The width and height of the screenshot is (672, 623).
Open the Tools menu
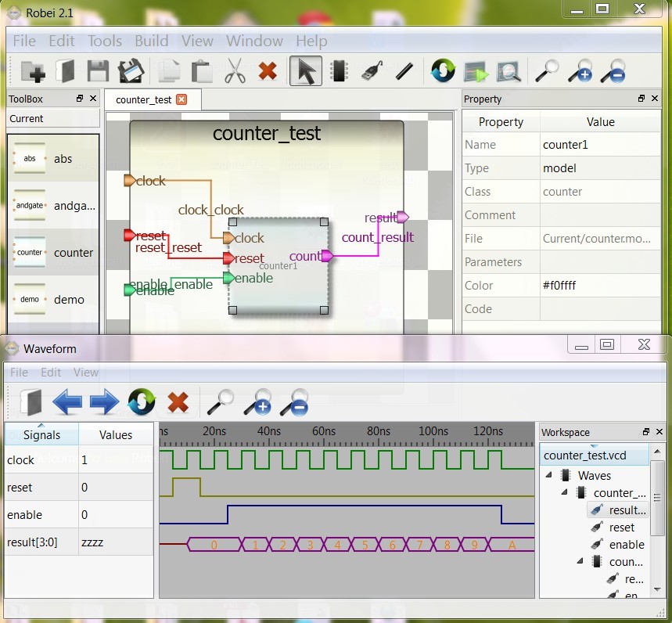pyautogui.click(x=105, y=41)
